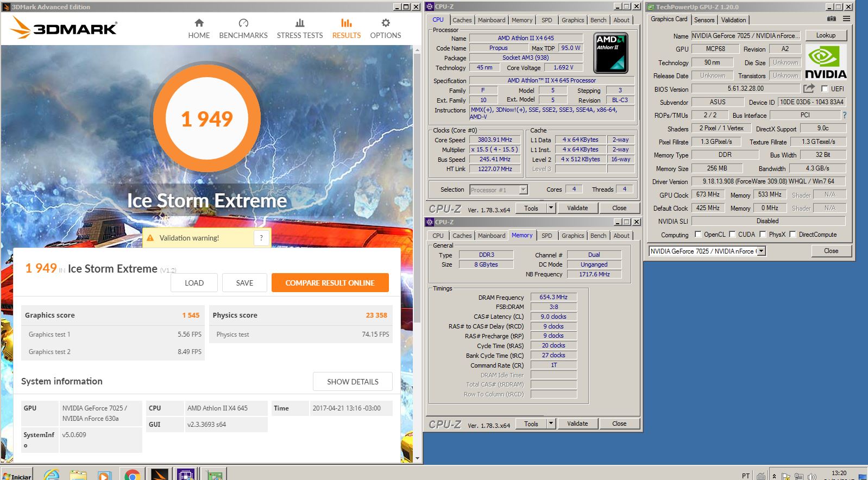
Task: Open GPU selection dropdown in GPU-Z
Action: 762,251
